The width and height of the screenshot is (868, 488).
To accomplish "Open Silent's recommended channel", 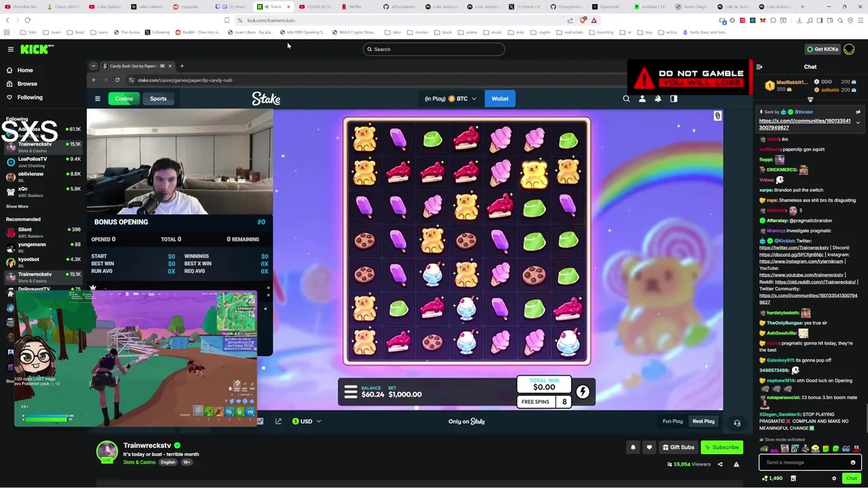I will click(42, 232).
